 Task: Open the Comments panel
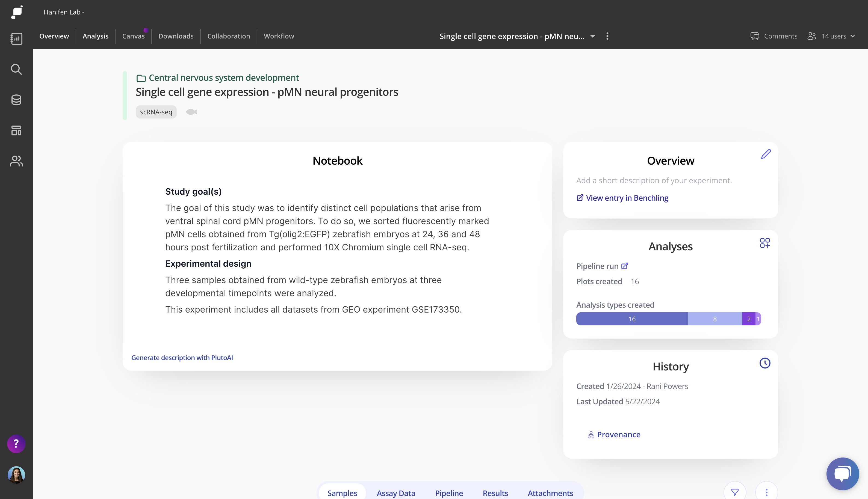[774, 36]
